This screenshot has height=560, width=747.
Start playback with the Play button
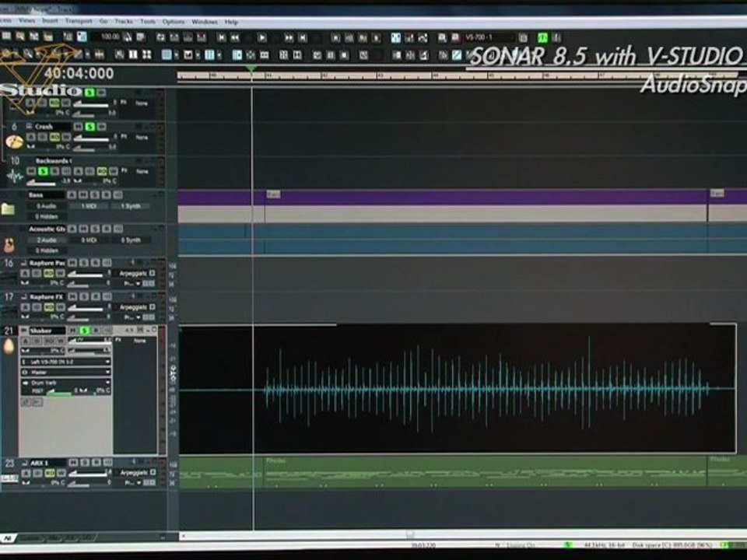click(x=262, y=37)
